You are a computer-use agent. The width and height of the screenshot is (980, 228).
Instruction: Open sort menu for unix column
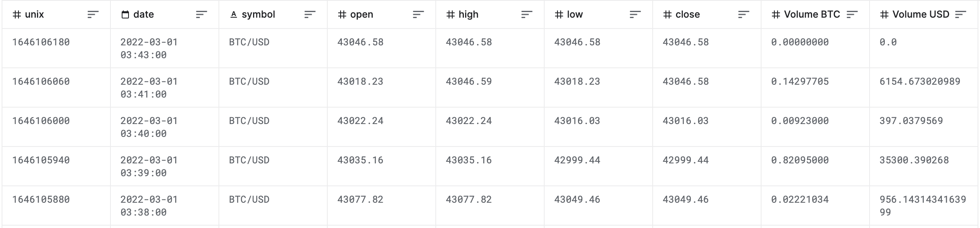click(x=93, y=14)
